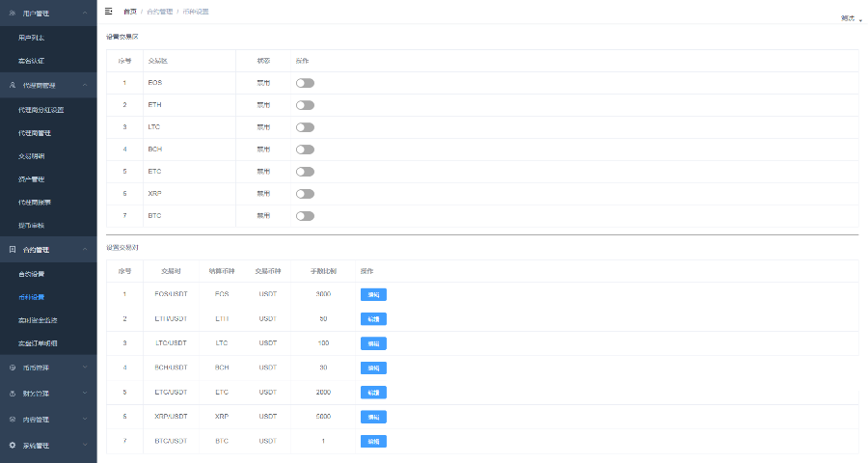
Task: Open 交易明细 in the sidebar
Action: coord(31,156)
